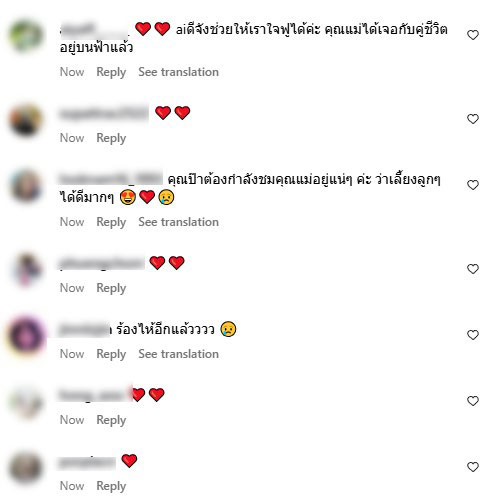The width and height of the screenshot is (487, 498).
Task: Like the first comment with two hearts
Action: (473, 35)
